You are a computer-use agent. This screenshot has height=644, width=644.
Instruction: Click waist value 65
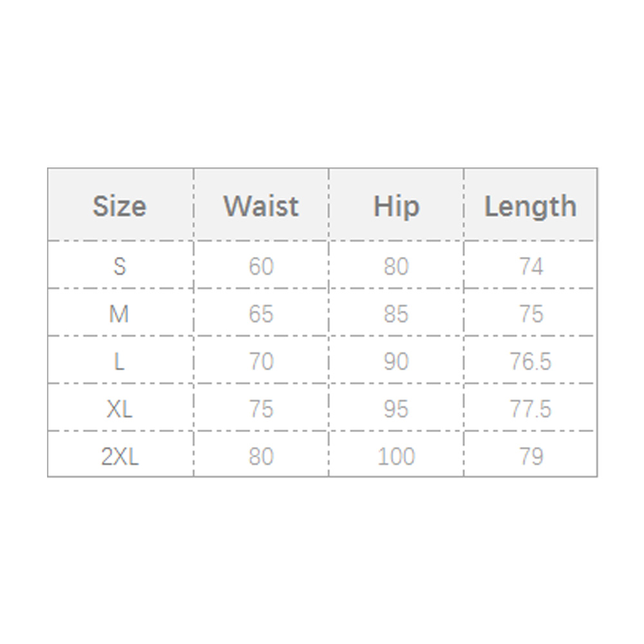pos(261,314)
